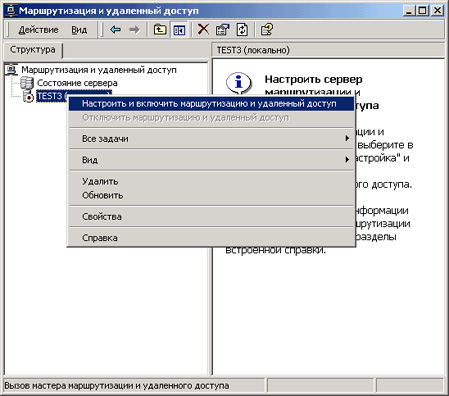
Task: Expand the Все задачи submenu arrow
Action: click(x=347, y=138)
